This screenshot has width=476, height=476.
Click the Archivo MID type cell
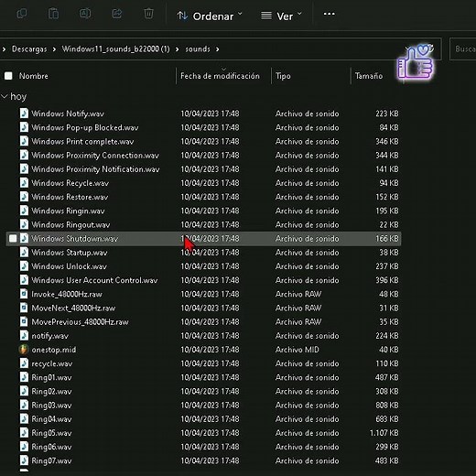[297, 350]
